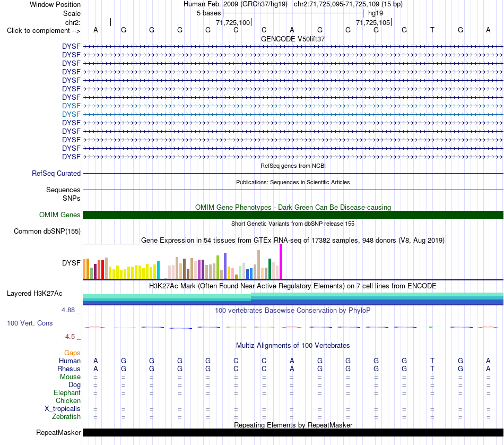Click the -4.5 lower scale value
Viewport: 504px width, 445px height.
click(69, 337)
